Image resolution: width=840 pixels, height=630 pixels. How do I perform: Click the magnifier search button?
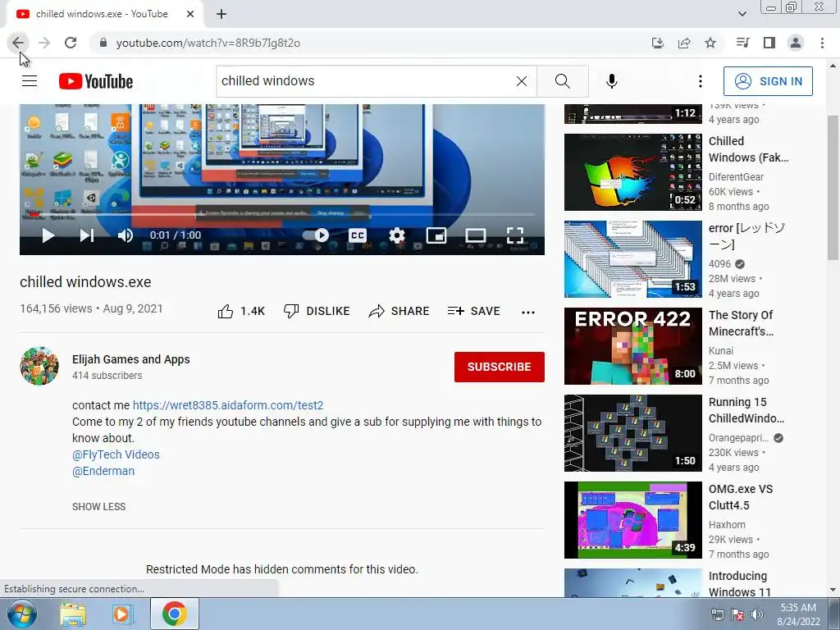563,81
